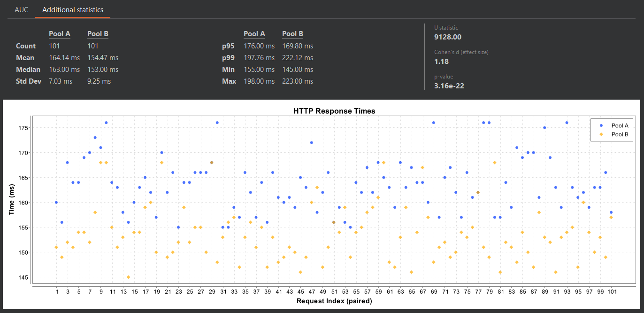The height and width of the screenshot is (313, 644).
Task: Click the lowest orange point near index 14
Action: click(129, 278)
